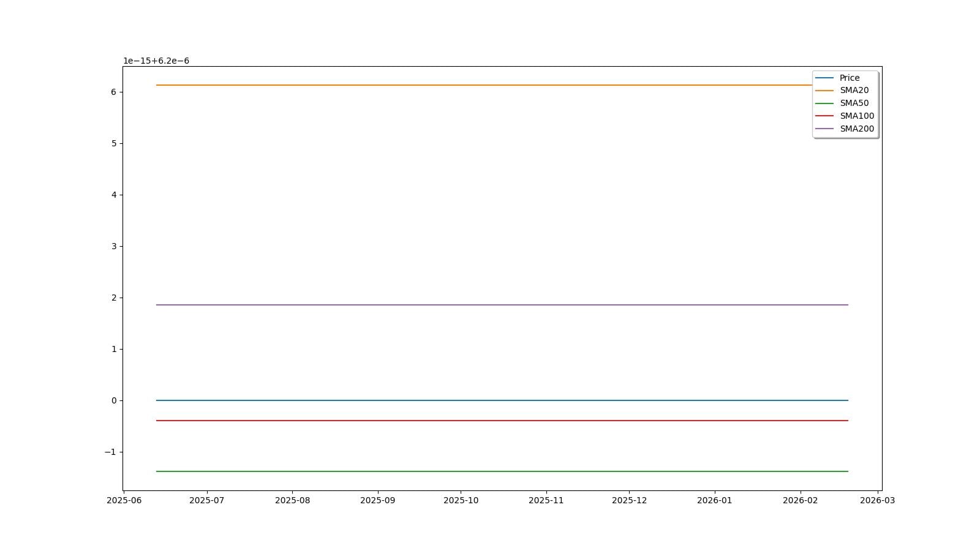
Task: Click the green SMA50 line in plot
Action: [502, 471]
